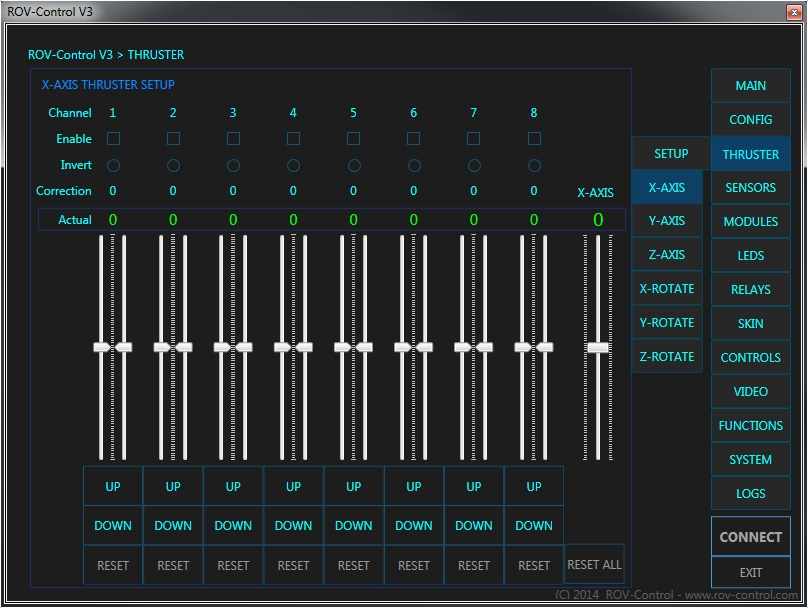This screenshot has height=608, width=808.
Task: Go to the MAIN page
Action: (x=751, y=86)
